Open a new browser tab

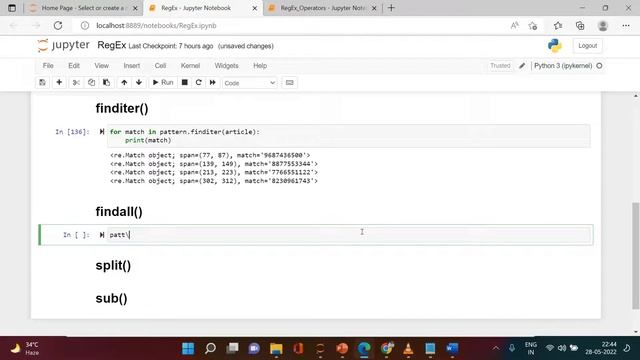point(391,8)
